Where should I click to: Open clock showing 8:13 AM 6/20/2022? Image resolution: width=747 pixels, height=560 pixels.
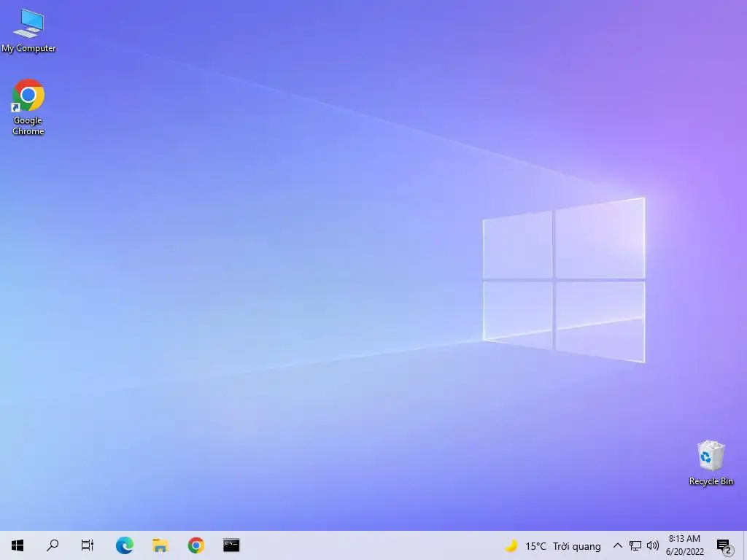click(684, 545)
